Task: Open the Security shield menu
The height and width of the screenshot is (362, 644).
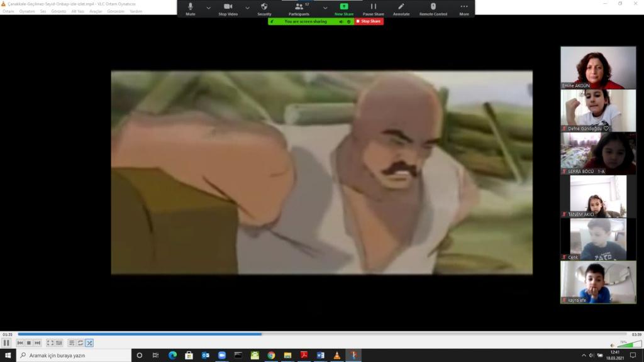Action: pyautogui.click(x=264, y=9)
